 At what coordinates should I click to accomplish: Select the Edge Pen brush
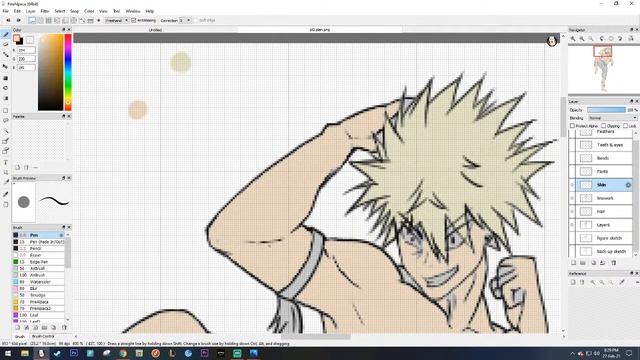coord(38,262)
